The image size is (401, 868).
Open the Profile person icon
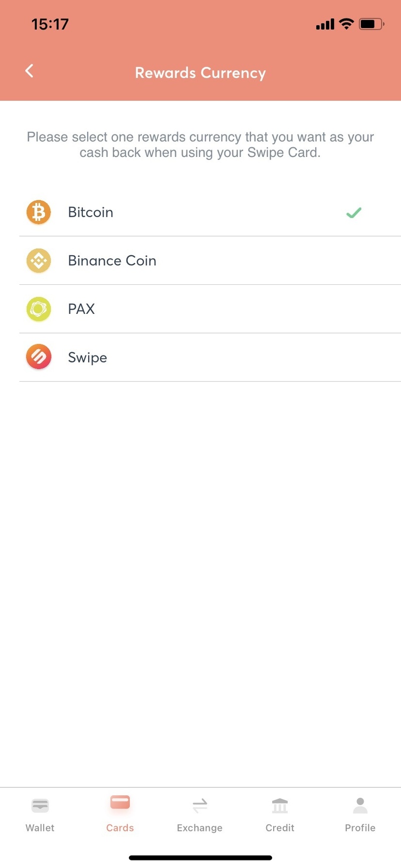tap(360, 806)
